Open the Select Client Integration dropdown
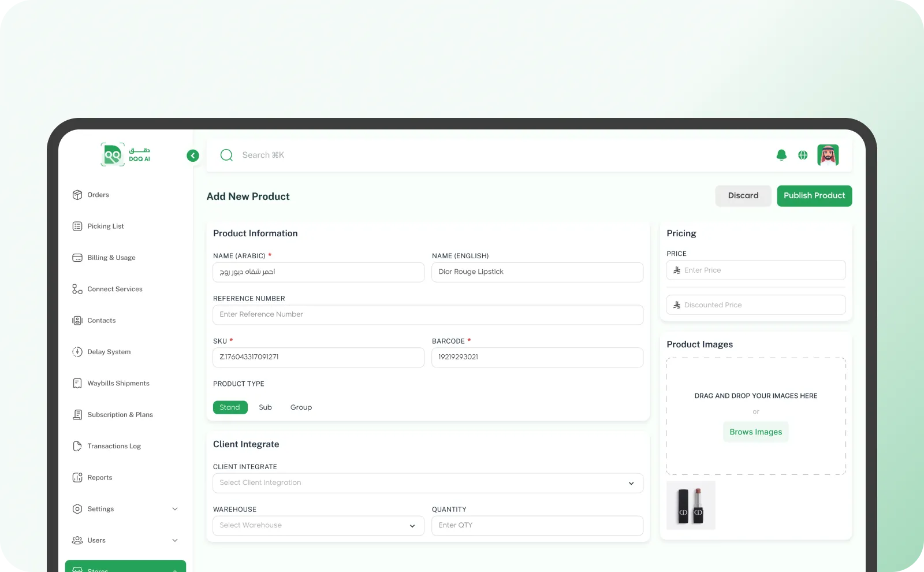This screenshot has height=572, width=924. [x=427, y=483]
